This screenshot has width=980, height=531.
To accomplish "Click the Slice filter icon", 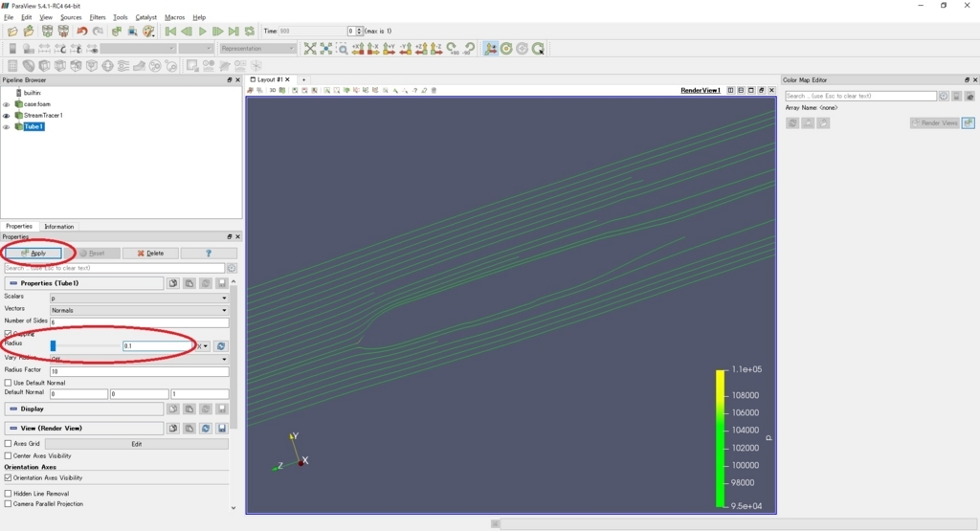I will pos(60,66).
